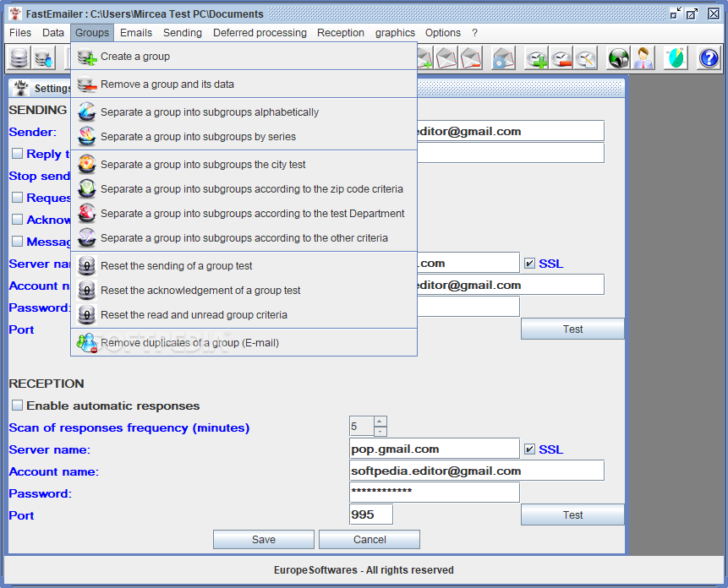Enable automatic responses checkbox
728x588 pixels.
click(x=17, y=406)
